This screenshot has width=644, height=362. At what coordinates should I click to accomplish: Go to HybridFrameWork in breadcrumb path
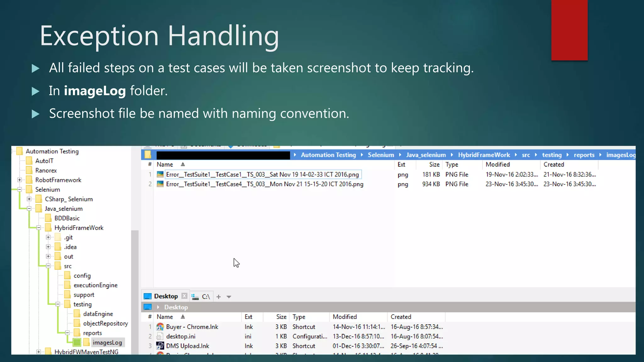point(484,155)
